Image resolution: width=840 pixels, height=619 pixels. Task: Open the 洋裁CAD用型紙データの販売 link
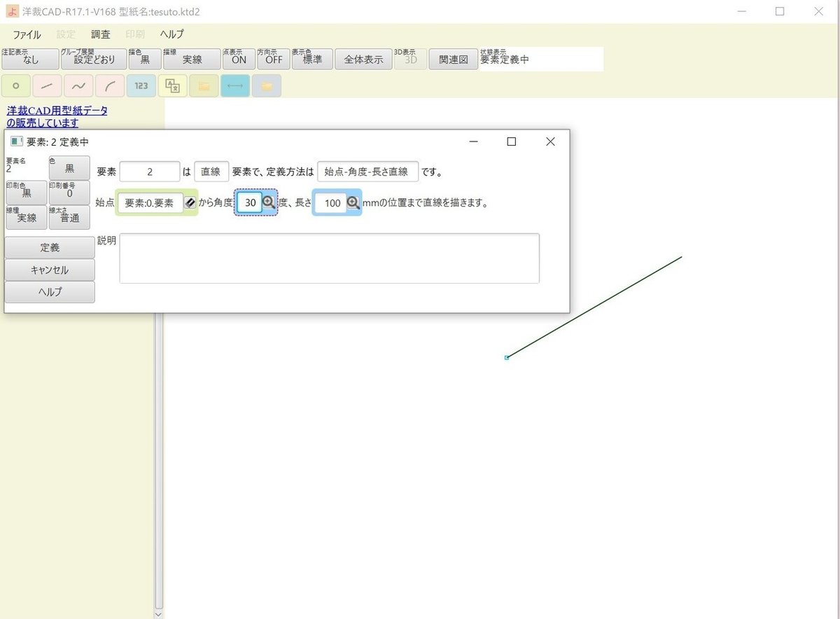coord(57,116)
